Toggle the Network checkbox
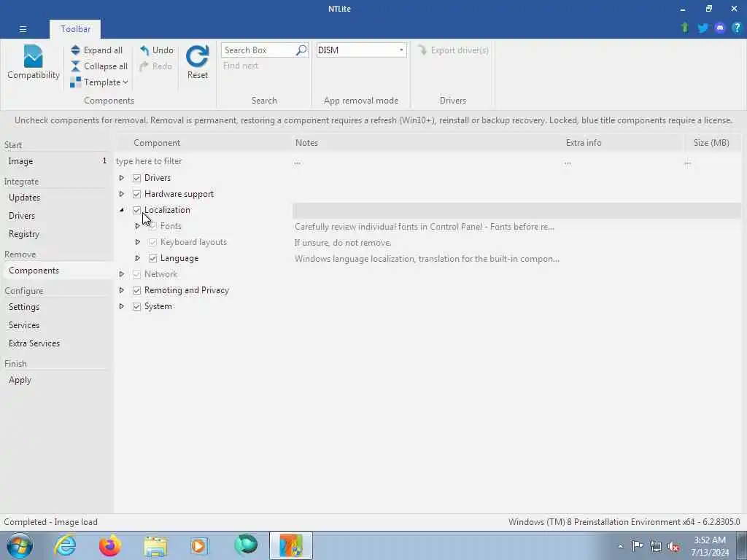The width and height of the screenshot is (747, 560). [x=136, y=274]
